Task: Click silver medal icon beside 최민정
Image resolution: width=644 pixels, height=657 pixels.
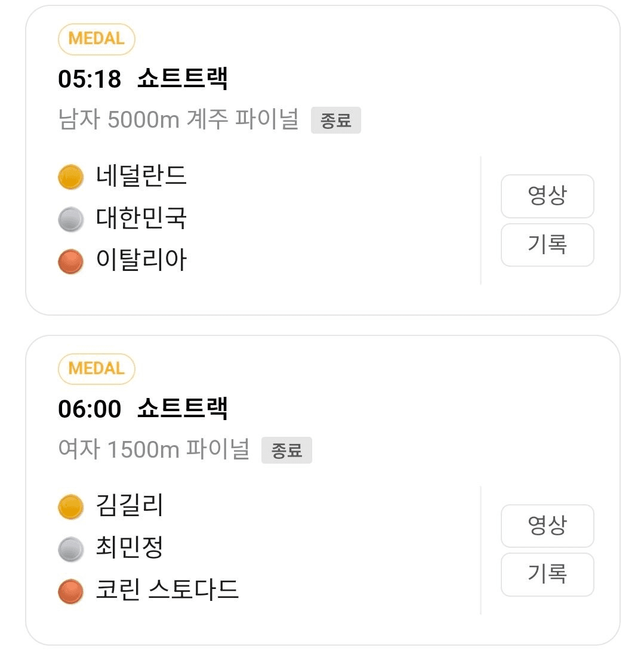Action: (x=70, y=550)
